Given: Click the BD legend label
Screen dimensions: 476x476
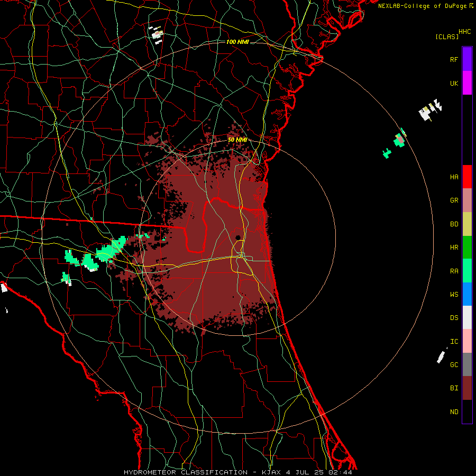Looking at the screenshot, I should [x=454, y=224].
